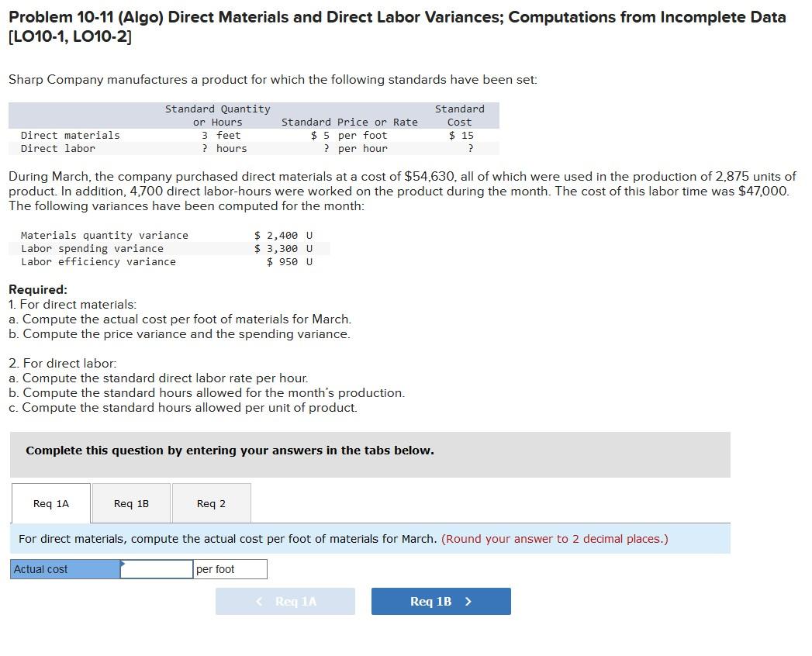Click the Required section heading
Screen dimensions: 812x656
pos(34,288)
